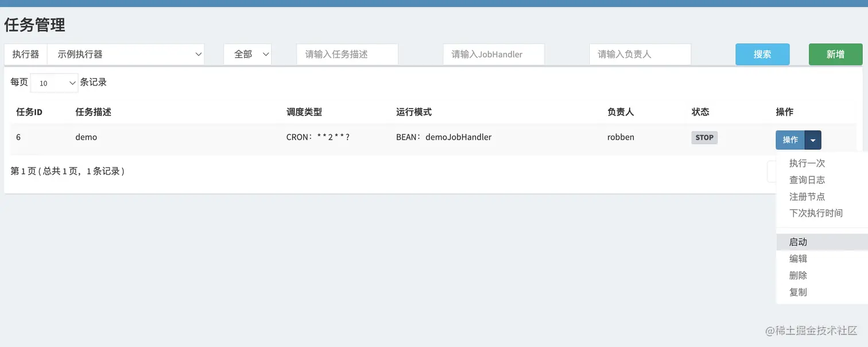This screenshot has height=347, width=868.
Task: Click the pagination summary 第 1 页 text
Action: (67, 171)
